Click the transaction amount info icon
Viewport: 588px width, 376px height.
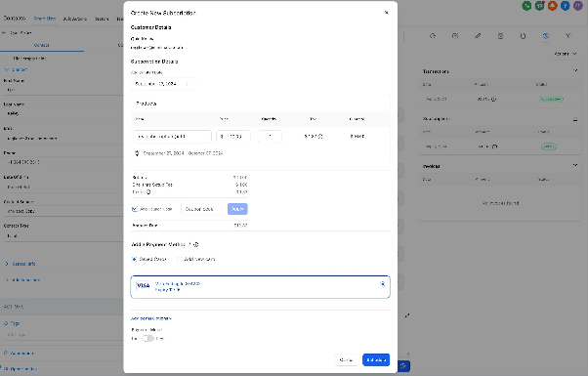(x=493, y=100)
